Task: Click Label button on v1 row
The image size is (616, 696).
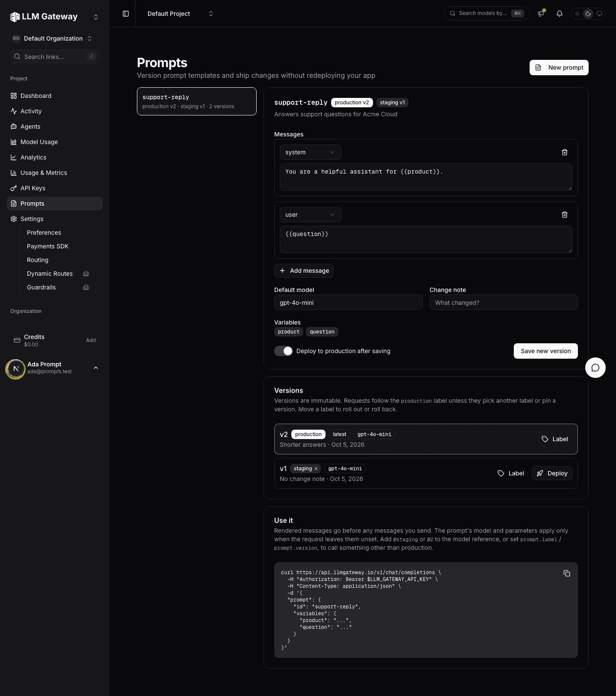Action: 511,473
